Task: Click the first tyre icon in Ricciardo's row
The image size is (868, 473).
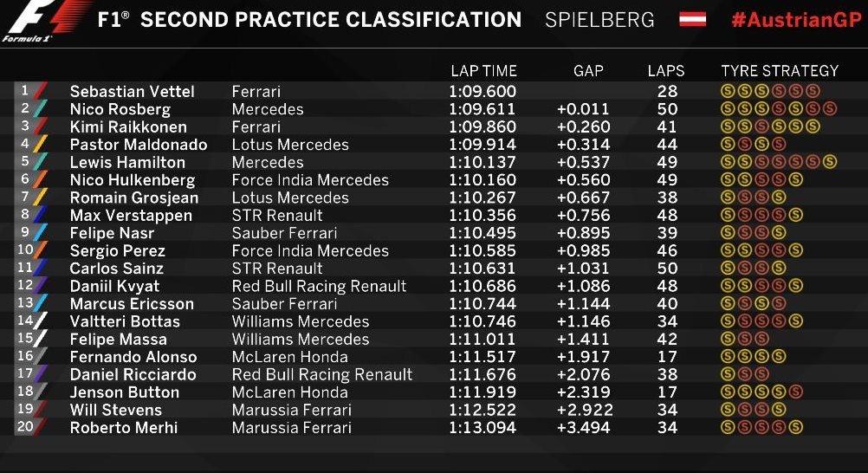Action: click(x=728, y=374)
